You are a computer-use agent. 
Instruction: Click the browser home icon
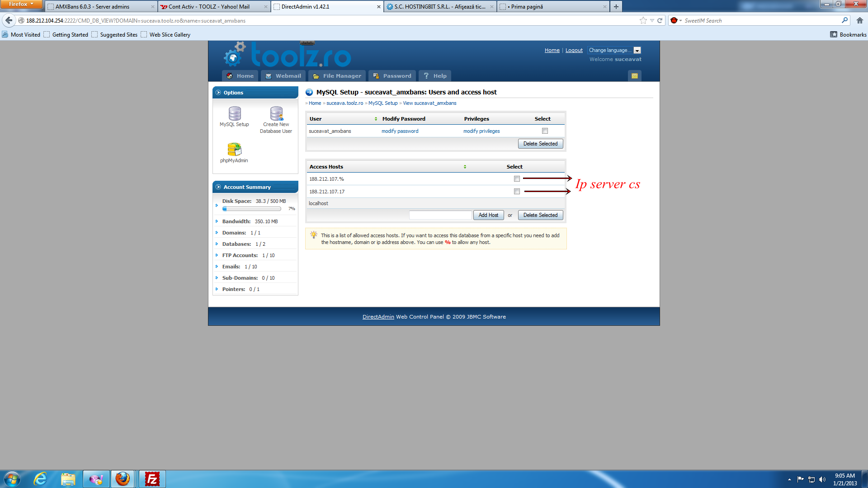(859, 20)
